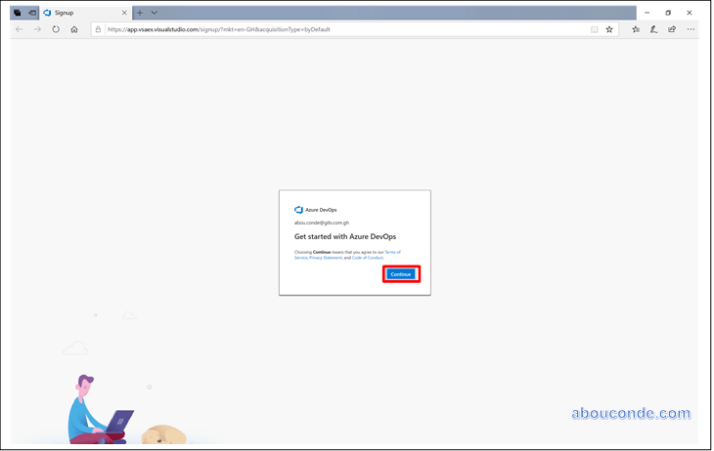Open the Favorites hub icon

tap(636, 29)
